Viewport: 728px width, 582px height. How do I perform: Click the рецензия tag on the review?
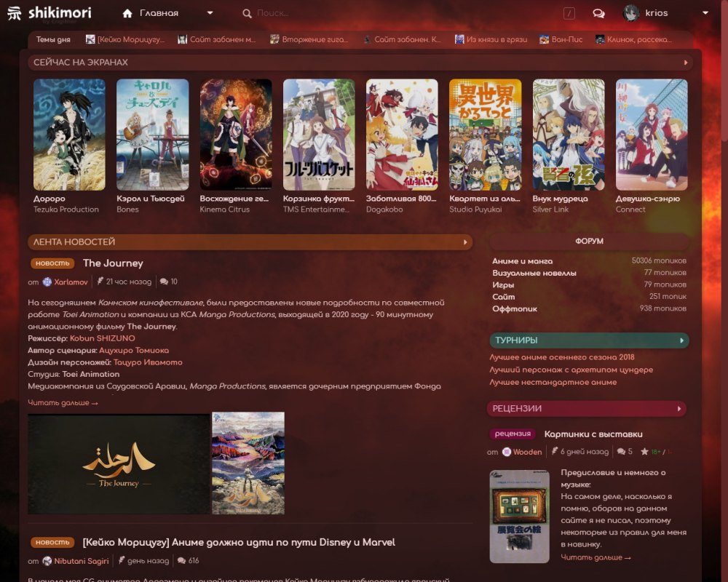[x=513, y=434]
